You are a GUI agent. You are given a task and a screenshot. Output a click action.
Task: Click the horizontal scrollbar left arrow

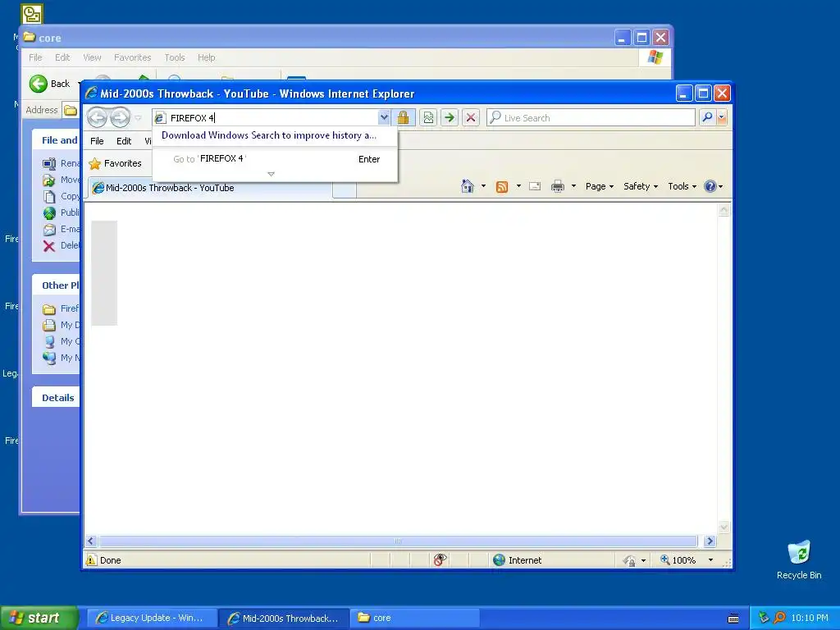pos(90,541)
